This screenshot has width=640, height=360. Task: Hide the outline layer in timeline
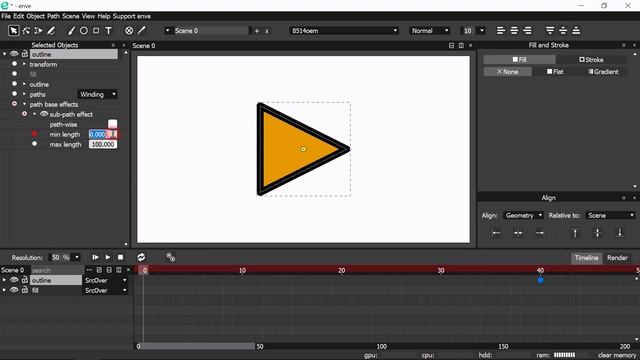pyautogui.click(x=14, y=280)
